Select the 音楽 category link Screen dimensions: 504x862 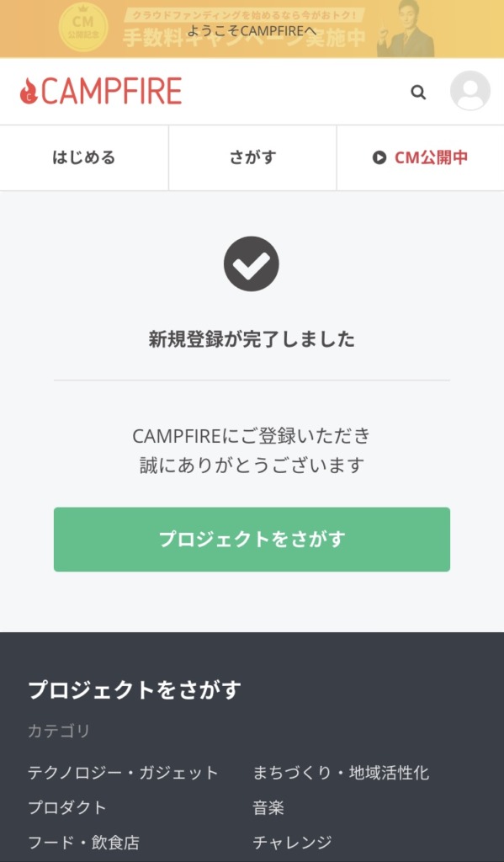pyautogui.click(x=268, y=807)
